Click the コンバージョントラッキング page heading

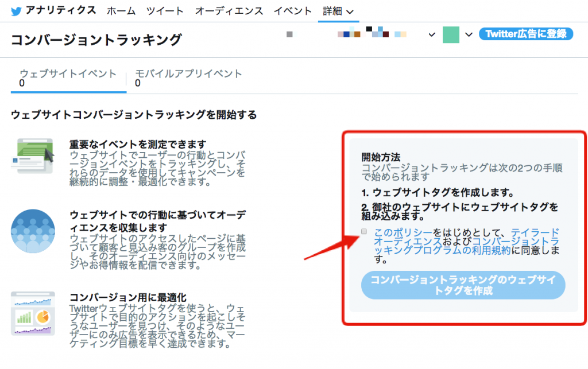(96, 40)
